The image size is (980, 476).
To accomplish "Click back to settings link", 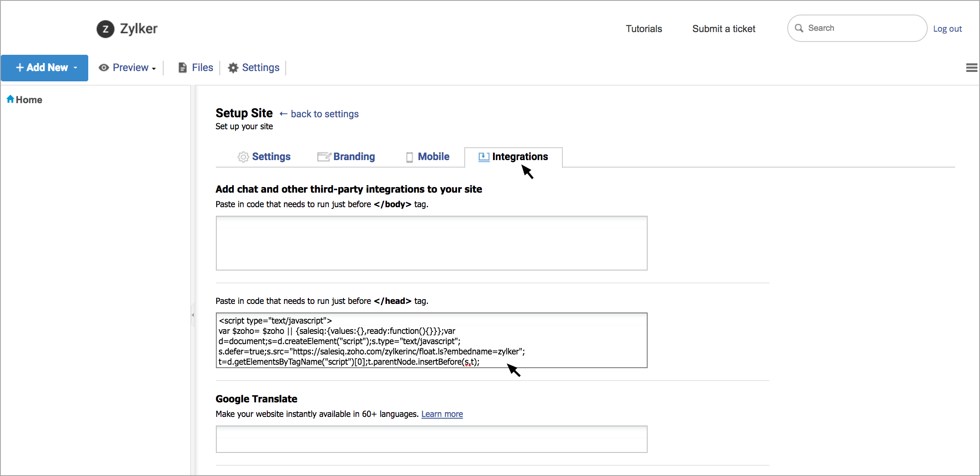I will pyautogui.click(x=324, y=114).
